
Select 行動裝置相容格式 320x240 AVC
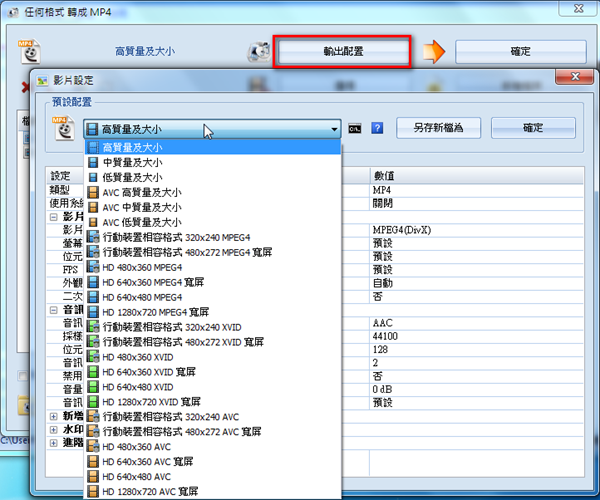212,417
